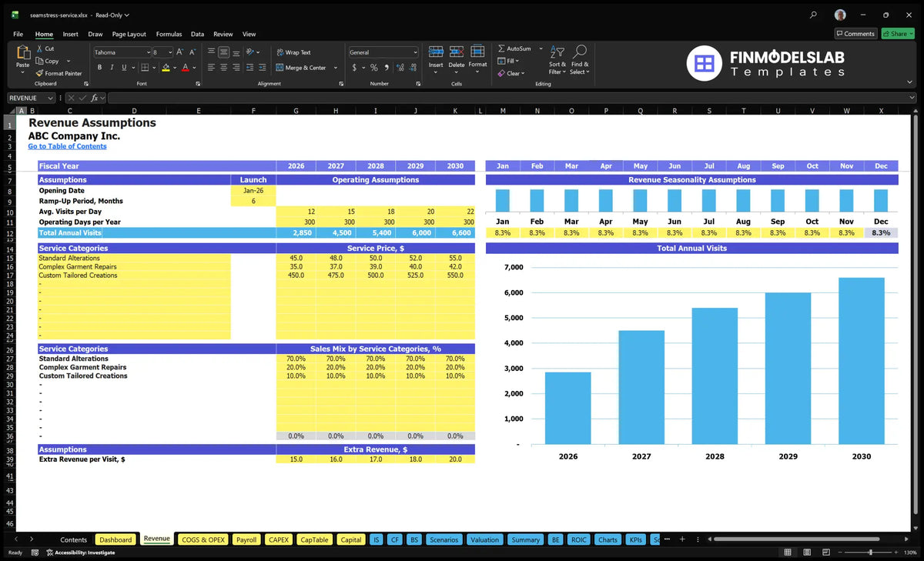Click the Cut scissors icon
Viewport: 924px width, 561px height.
coord(39,48)
